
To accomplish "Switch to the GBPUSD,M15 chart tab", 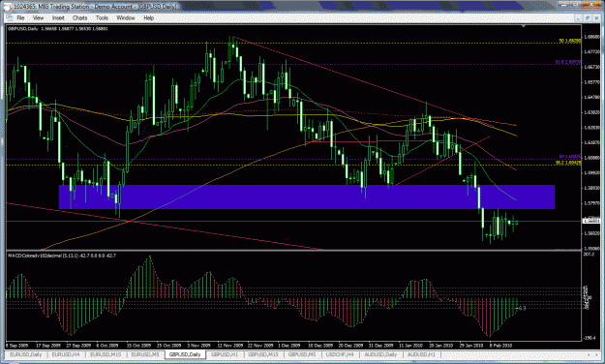I will pos(263,354).
